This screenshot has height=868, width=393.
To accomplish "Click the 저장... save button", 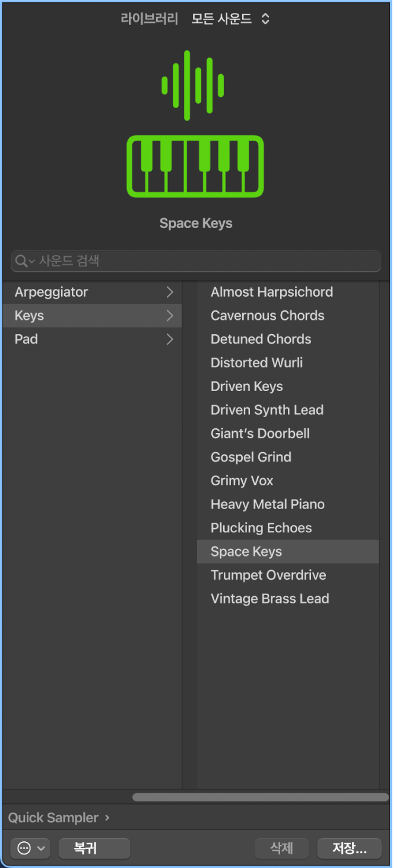I will pos(349,848).
